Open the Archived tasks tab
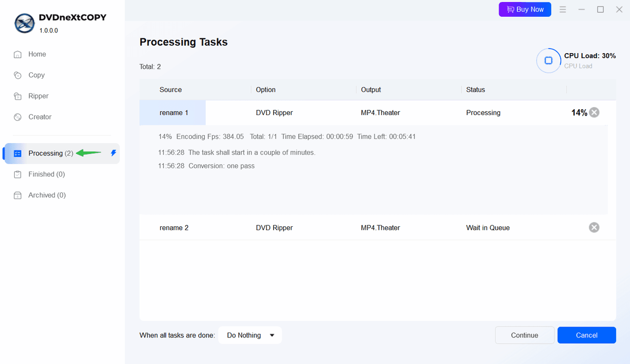Viewport: 630px width, 364px height. (x=47, y=195)
